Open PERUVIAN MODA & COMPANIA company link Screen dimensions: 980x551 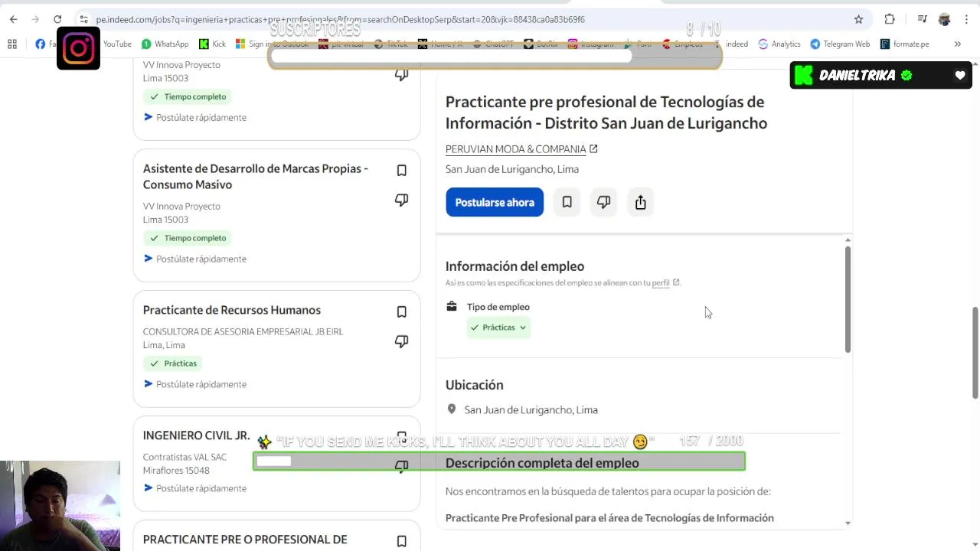pos(521,148)
